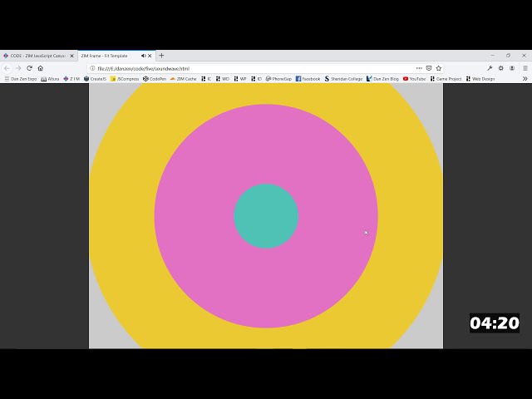
Task: Open the developer wrench tool
Action: [490, 68]
